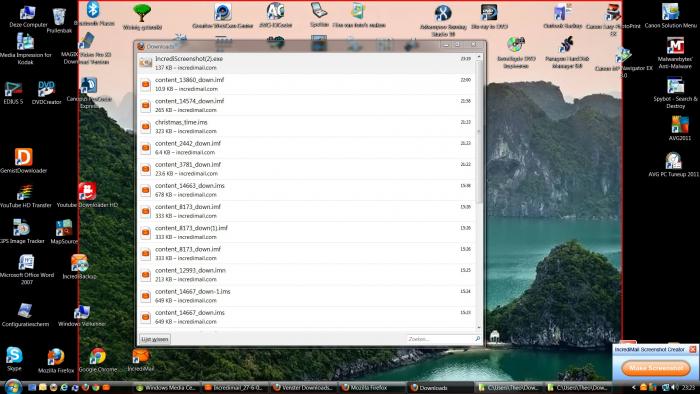Select content_14663_down.ims download entry

coord(306,190)
